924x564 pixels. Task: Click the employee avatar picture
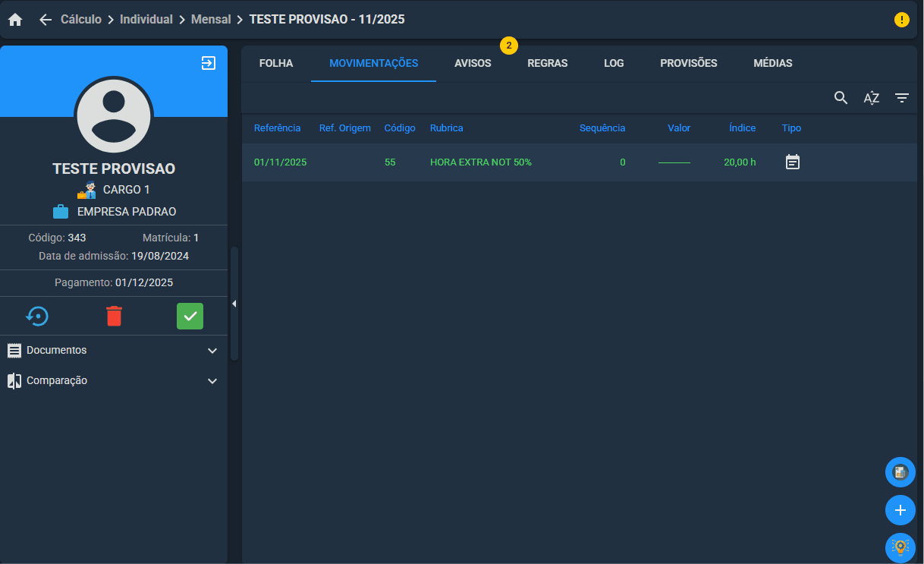(114, 115)
